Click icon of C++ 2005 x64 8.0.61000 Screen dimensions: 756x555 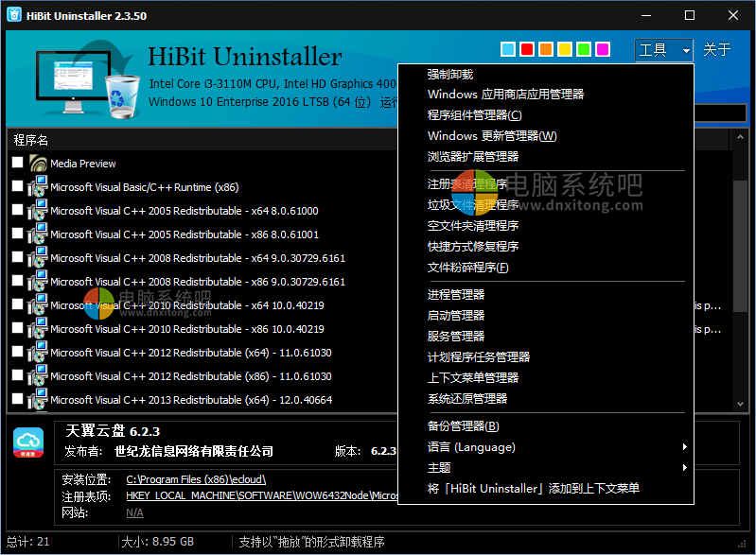38,211
